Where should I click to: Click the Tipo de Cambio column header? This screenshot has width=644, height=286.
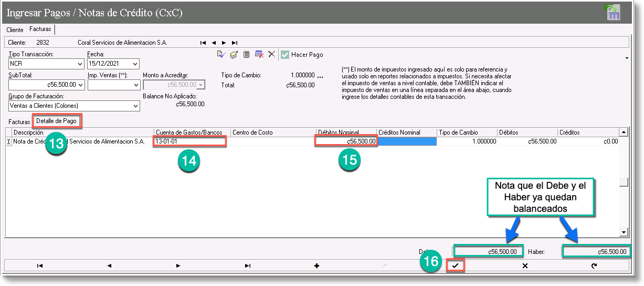click(x=467, y=132)
